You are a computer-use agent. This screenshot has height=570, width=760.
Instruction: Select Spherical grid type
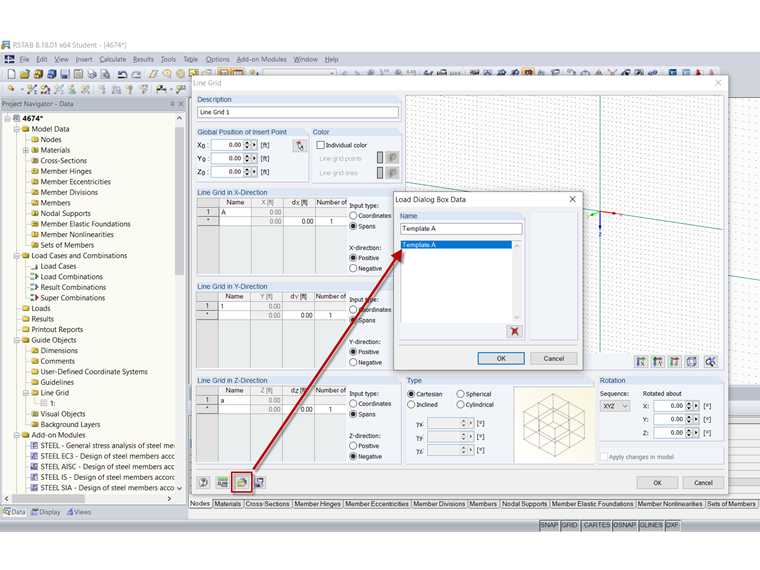click(x=460, y=394)
